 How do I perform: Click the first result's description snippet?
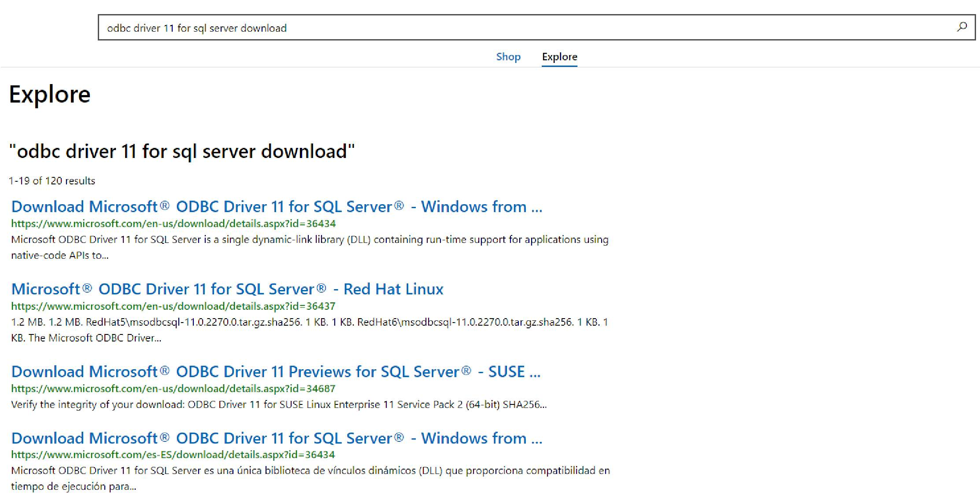click(310, 240)
